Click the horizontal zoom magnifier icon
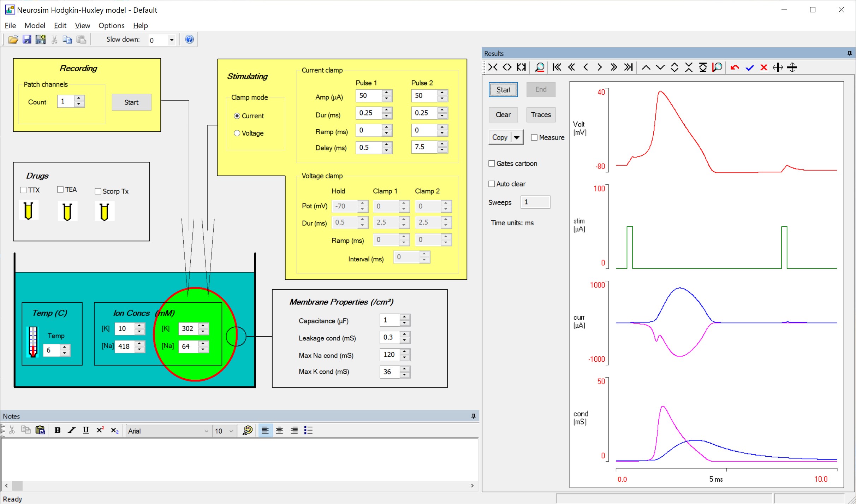This screenshot has width=856, height=504. [x=539, y=67]
